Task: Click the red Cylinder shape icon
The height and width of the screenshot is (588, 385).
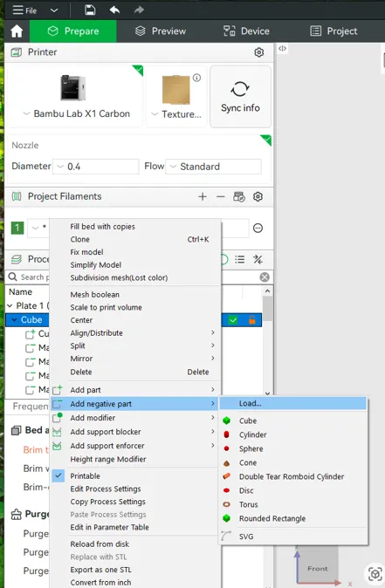Action: click(226, 434)
